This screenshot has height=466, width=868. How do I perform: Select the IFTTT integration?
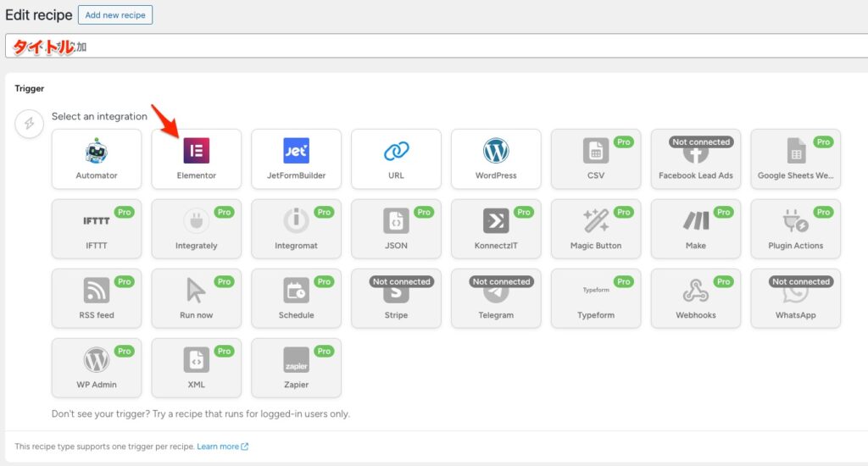point(97,229)
